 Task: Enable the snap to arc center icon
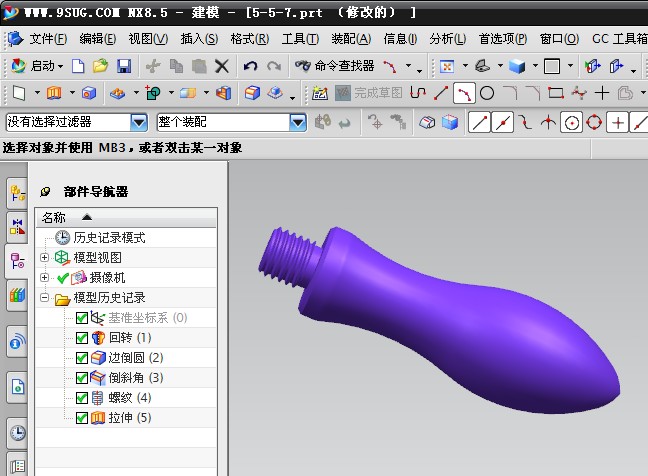pos(572,122)
